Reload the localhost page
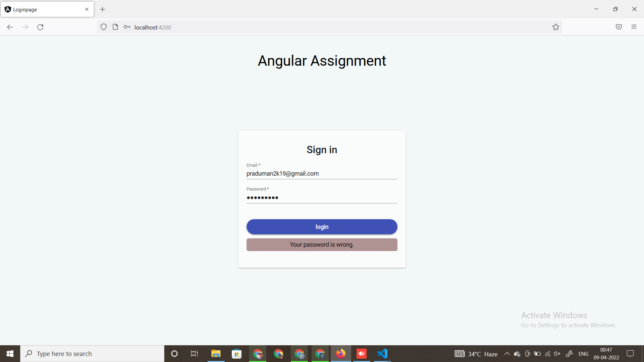644x362 pixels. click(40, 27)
